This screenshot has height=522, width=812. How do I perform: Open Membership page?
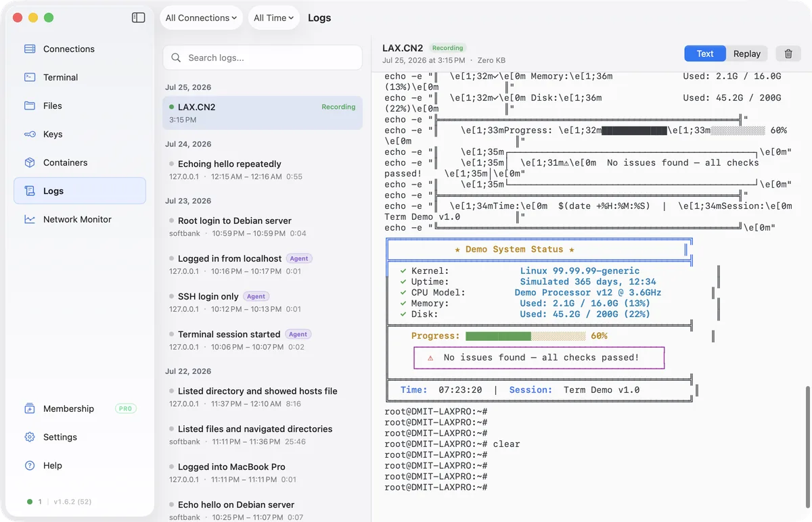(80, 408)
